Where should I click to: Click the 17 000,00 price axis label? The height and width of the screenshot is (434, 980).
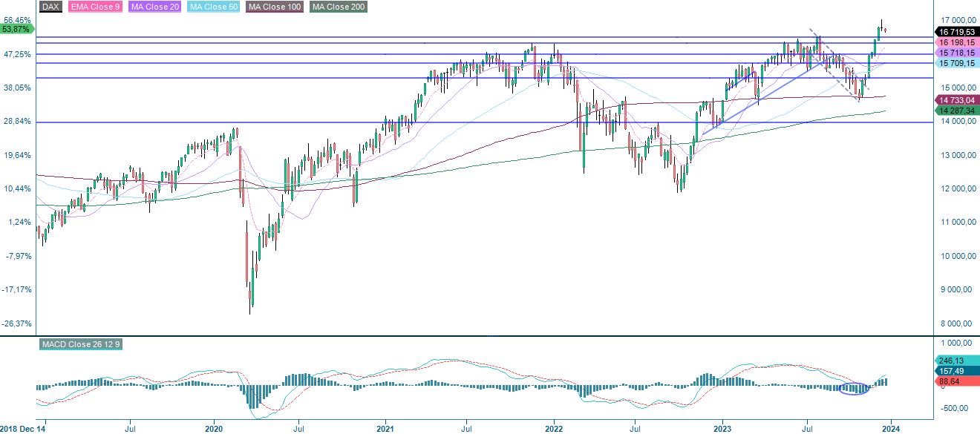click(x=958, y=20)
